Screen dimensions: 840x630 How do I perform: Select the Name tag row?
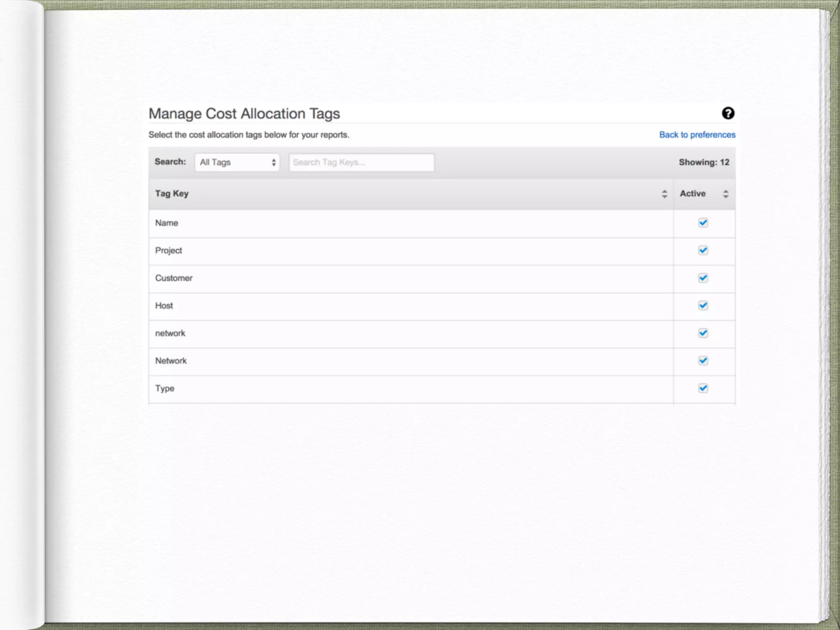pos(410,224)
